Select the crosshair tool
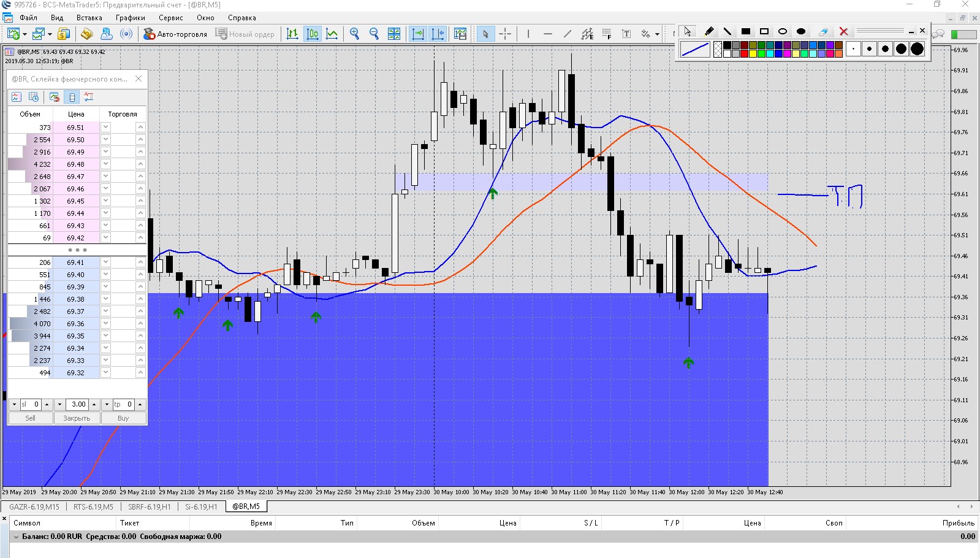The height and width of the screenshot is (558, 980). click(505, 34)
